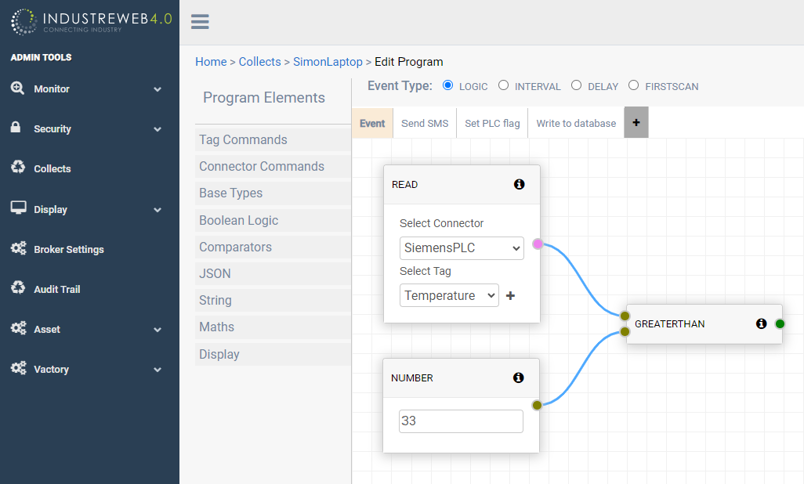804x484 pixels.
Task: Switch to the Set PLC flag tab
Action: (492, 123)
